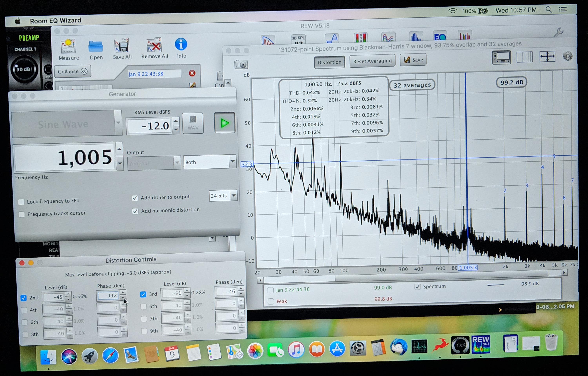Increase the 3rd harmonic level stepper
The height and width of the screenshot is (376, 588).
pos(187,290)
